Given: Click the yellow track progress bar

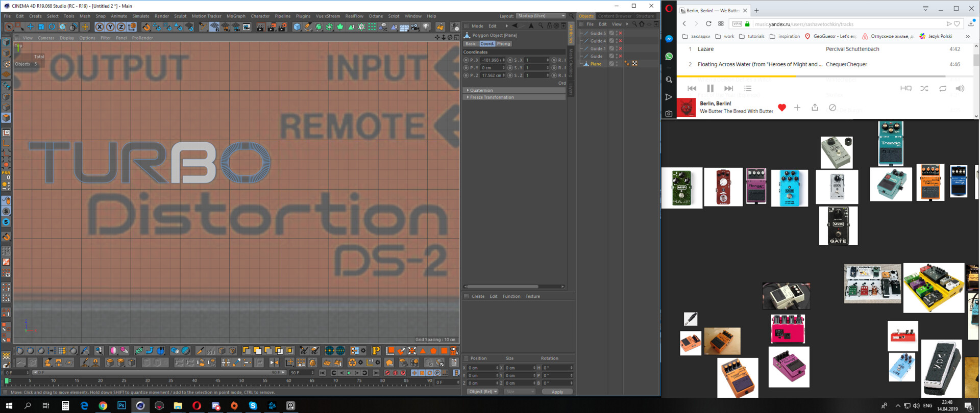Looking at the screenshot, I should [x=736, y=76].
